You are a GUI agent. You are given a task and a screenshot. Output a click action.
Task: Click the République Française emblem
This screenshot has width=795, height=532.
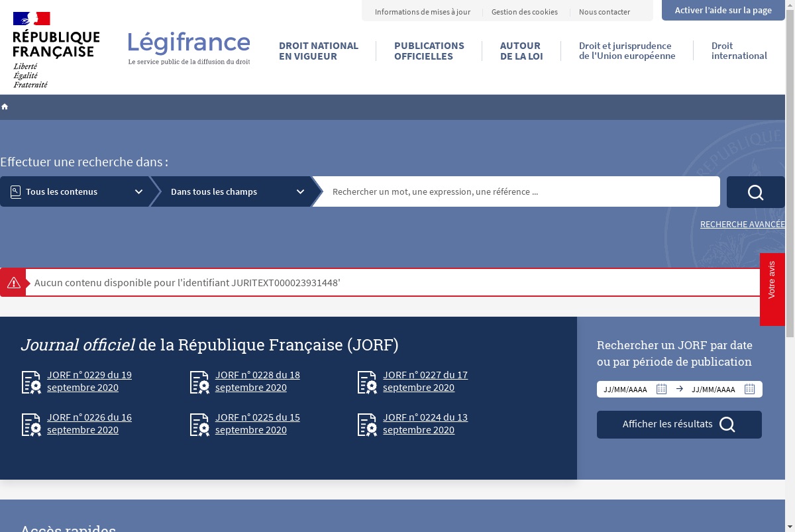[56, 50]
